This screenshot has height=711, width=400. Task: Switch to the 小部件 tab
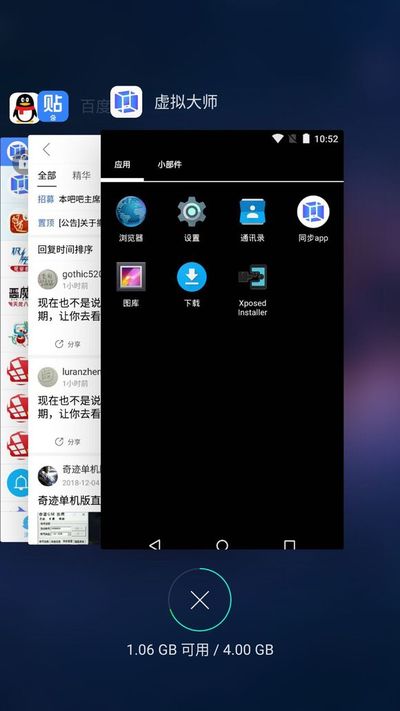point(169,165)
